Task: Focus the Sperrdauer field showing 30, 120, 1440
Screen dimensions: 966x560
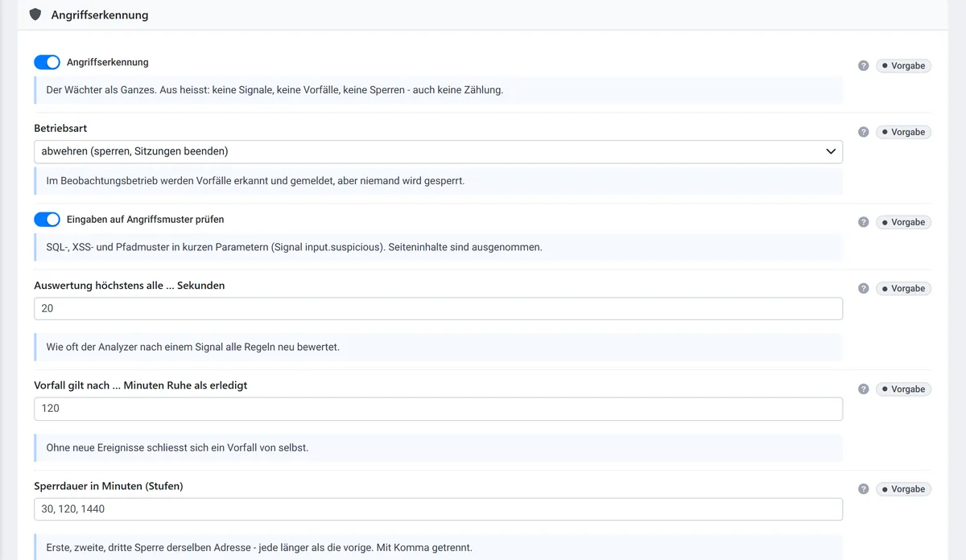Action: click(438, 509)
